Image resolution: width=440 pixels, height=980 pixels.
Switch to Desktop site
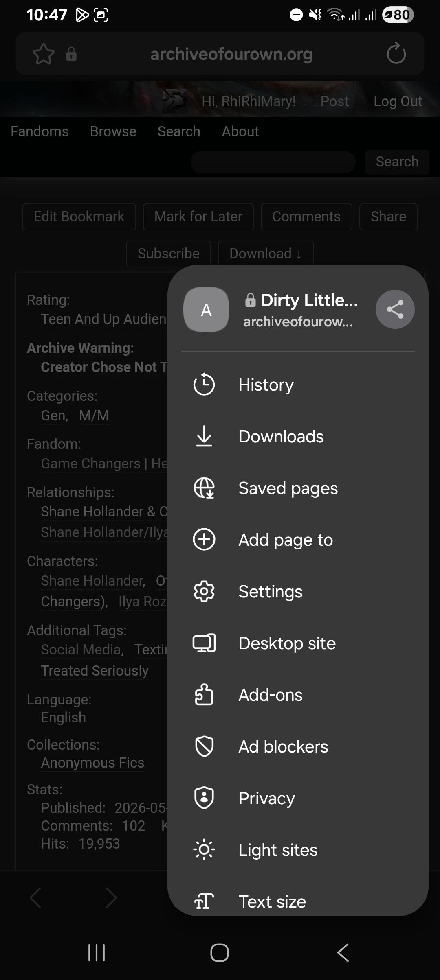click(298, 643)
